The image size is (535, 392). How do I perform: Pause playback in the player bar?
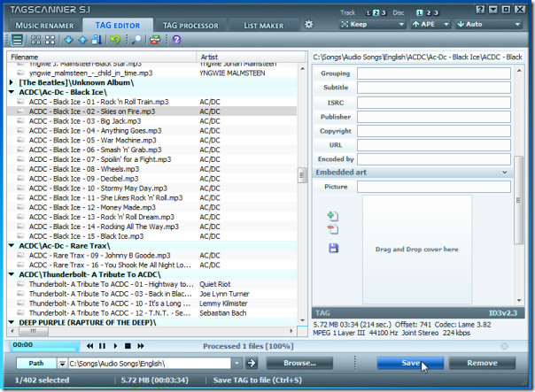point(102,346)
